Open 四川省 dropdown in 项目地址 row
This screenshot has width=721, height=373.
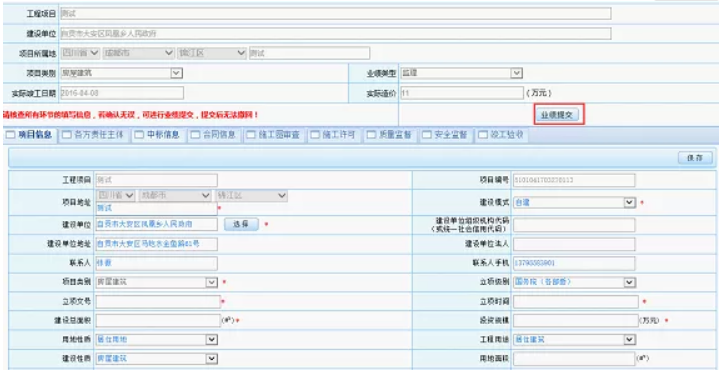pos(116,195)
